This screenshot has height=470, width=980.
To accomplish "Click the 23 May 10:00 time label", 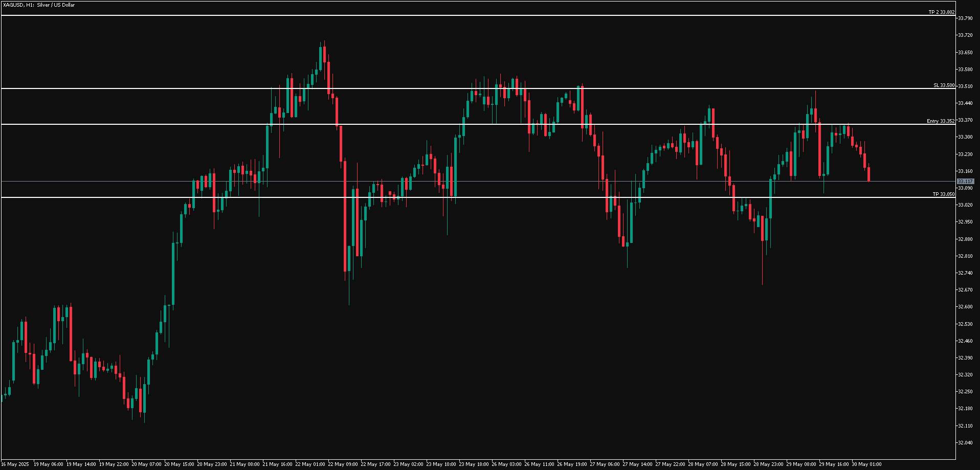I will 440,464.
